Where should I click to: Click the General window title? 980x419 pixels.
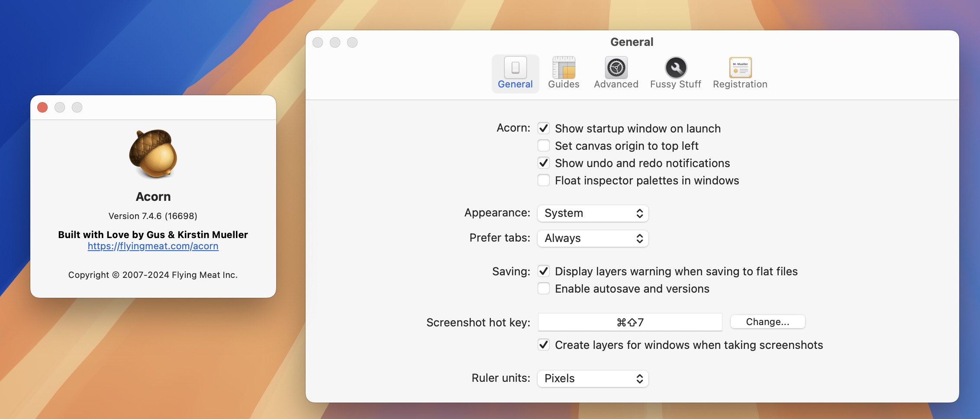click(x=632, y=42)
